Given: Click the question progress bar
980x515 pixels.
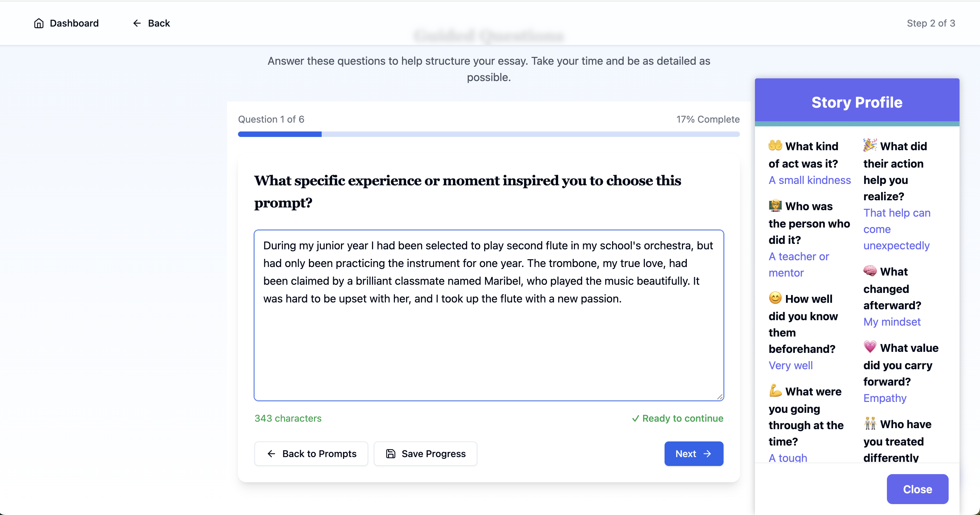Looking at the screenshot, I should pyautogui.click(x=489, y=134).
